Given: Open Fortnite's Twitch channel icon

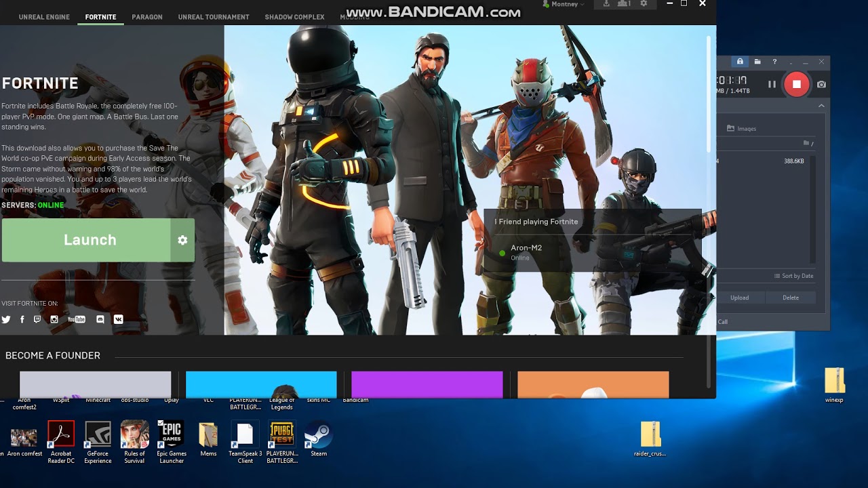Looking at the screenshot, I should point(37,319).
